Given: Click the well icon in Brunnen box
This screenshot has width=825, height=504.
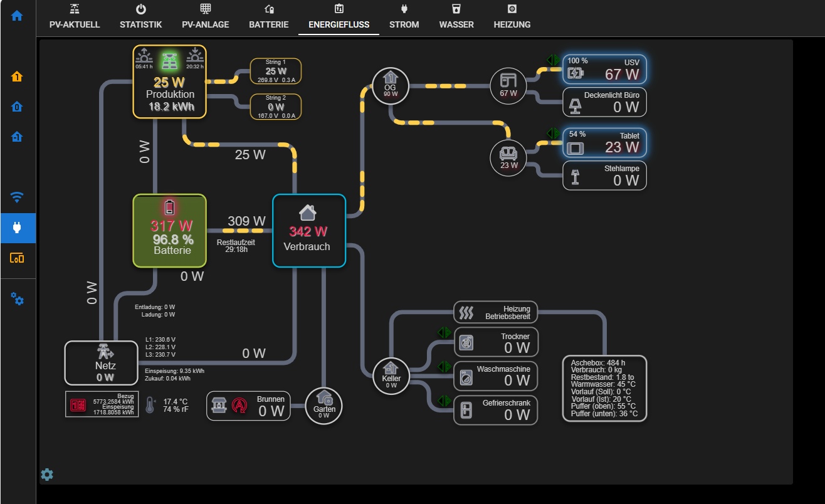Looking at the screenshot, I should pos(219,405).
